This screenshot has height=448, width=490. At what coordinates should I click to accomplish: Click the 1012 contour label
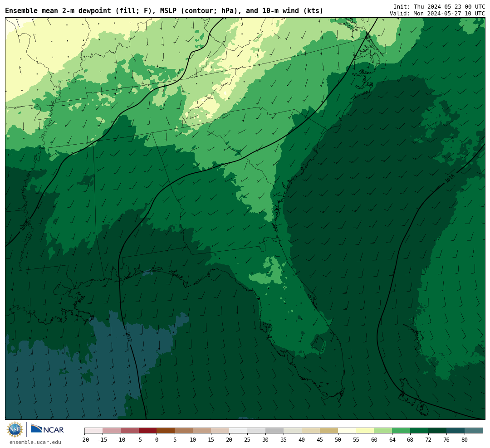click(x=129, y=336)
